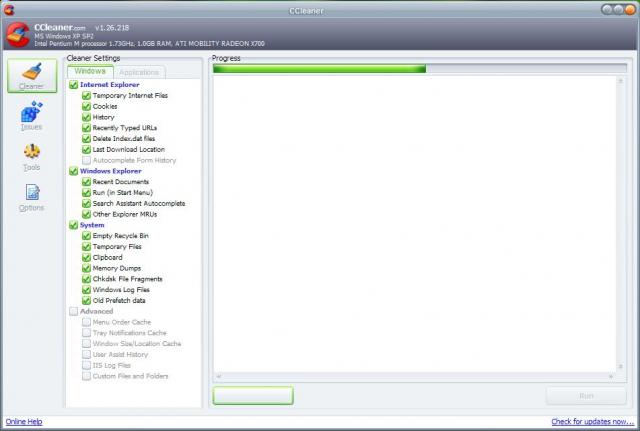Uncheck Last Download Location
Image resolution: width=640 pixels, height=431 pixels.
coord(86,149)
